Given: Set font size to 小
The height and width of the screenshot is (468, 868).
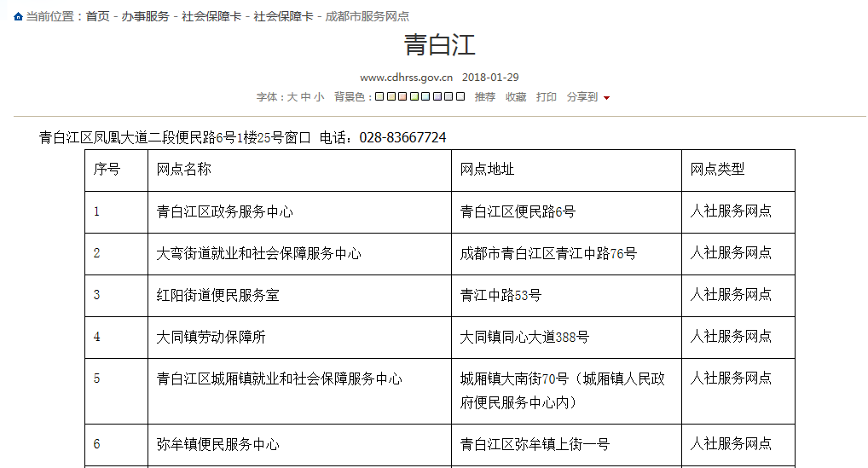Looking at the screenshot, I should pos(319,97).
